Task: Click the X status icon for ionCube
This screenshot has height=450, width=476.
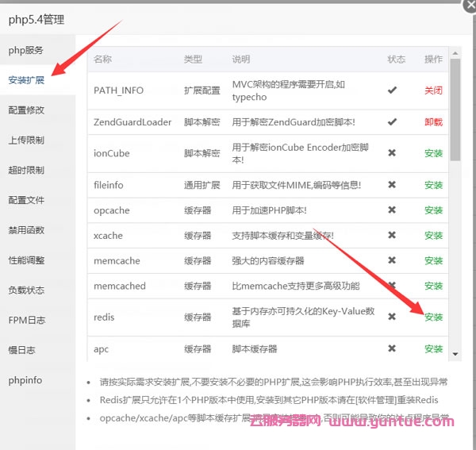Action: tap(392, 153)
